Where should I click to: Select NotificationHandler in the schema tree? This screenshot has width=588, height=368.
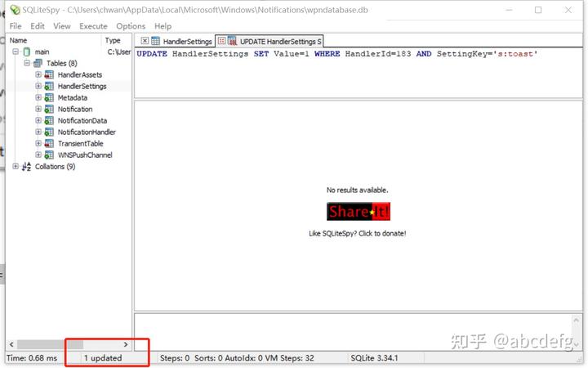(x=87, y=132)
